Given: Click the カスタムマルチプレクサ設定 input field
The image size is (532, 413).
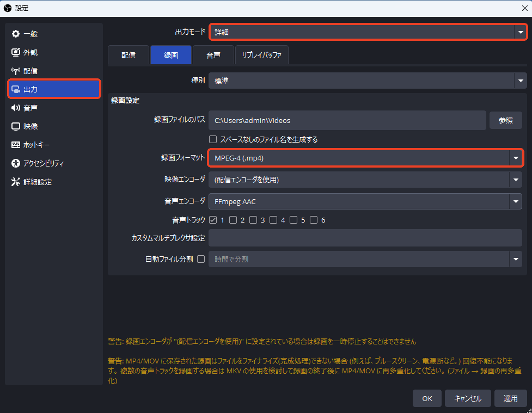Looking at the screenshot, I should tap(365, 238).
